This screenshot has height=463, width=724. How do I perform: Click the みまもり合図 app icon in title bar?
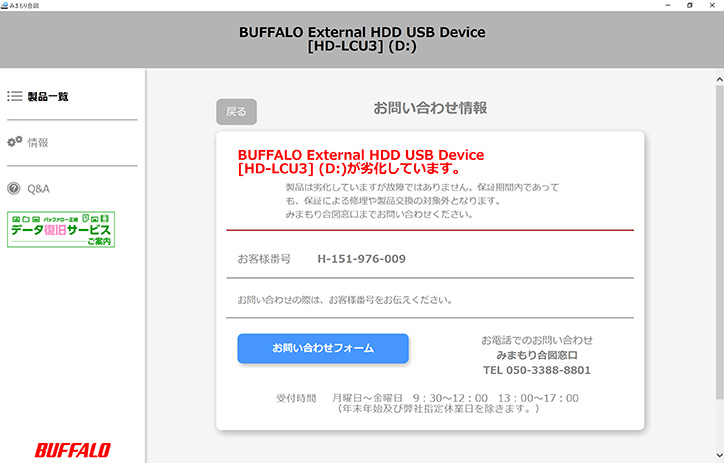(6, 5)
